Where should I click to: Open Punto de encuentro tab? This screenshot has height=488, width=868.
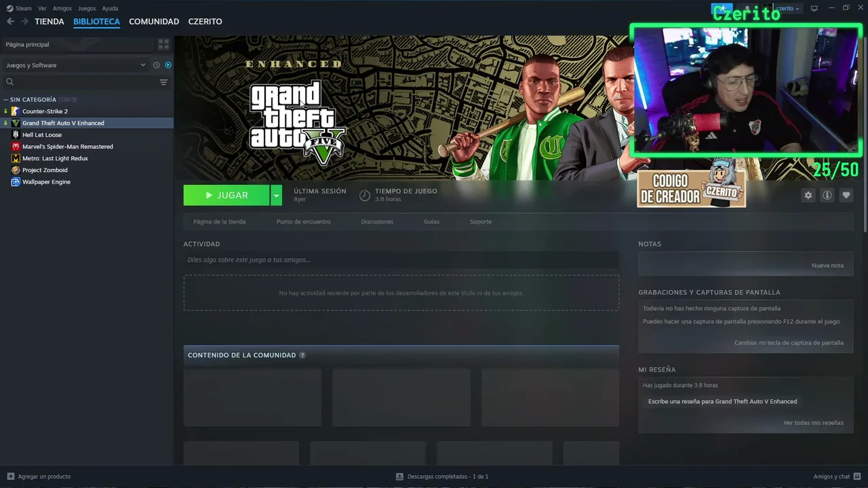pyautogui.click(x=303, y=222)
